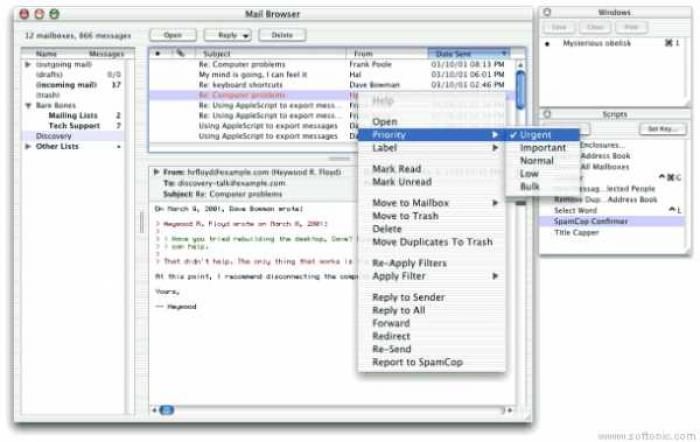
Task: Click the Delete toolbar button
Action: tap(282, 35)
